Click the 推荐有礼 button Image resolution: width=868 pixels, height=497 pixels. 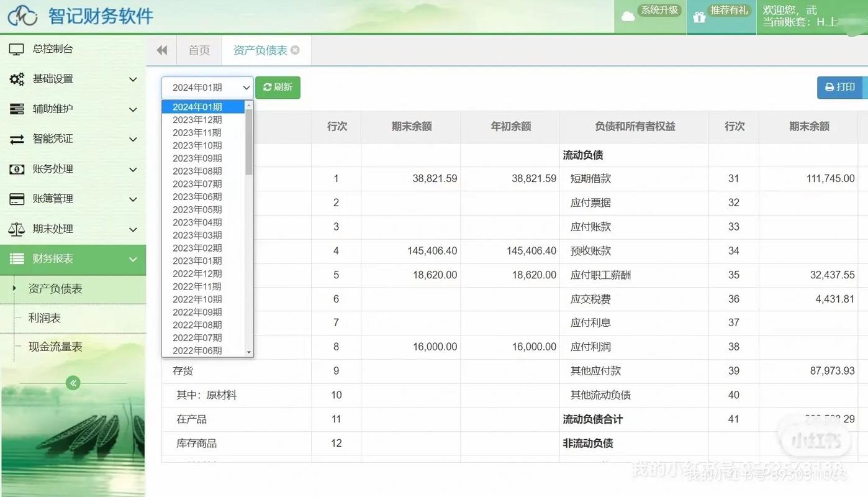[x=721, y=17]
